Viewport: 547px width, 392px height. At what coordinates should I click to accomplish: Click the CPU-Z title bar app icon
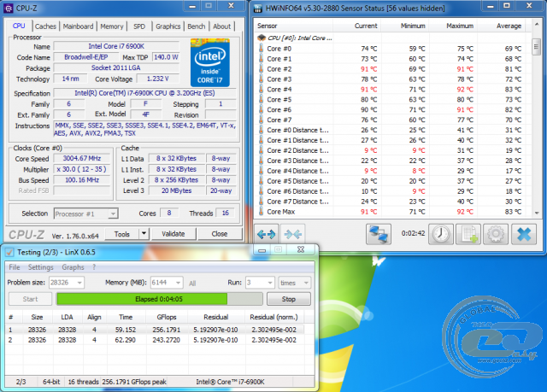click(9, 8)
